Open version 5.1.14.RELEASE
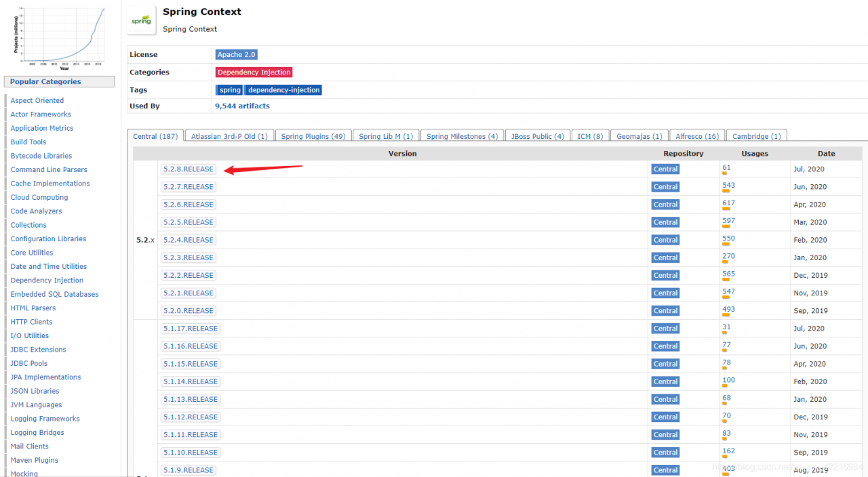 191,381
